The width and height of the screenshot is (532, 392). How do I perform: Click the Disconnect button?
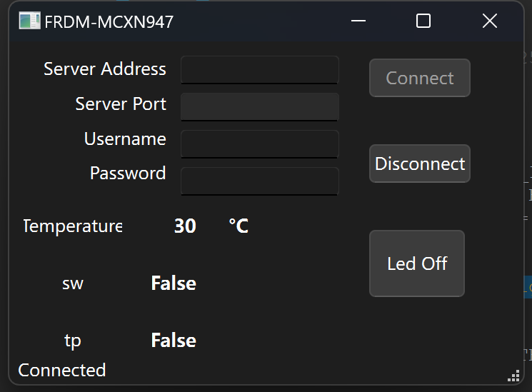(420, 164)
